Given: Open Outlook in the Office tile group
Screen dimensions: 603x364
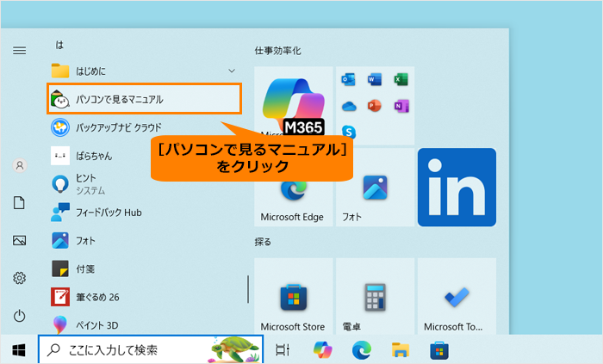Looking at the screenshot, I should [348, 79].
